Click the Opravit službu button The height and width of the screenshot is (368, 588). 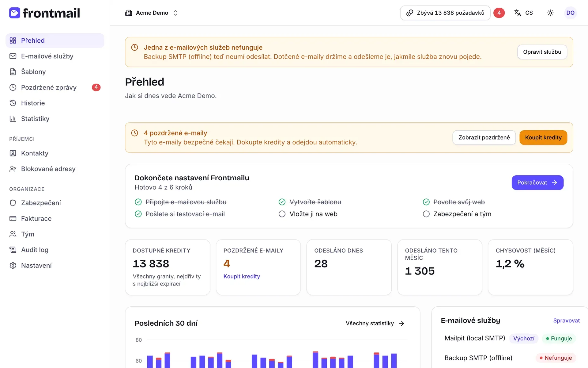coord(542,52)
